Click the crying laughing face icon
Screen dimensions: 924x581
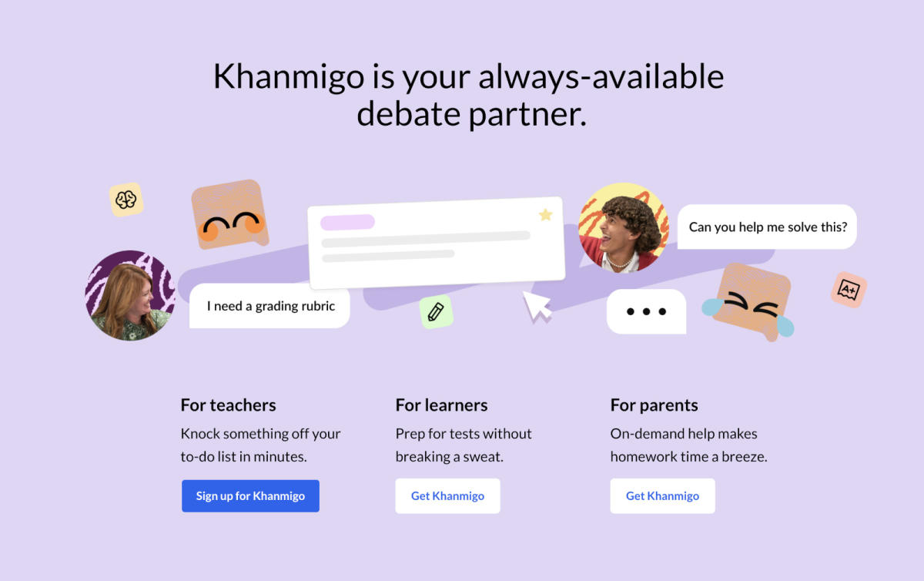[750, 301]
